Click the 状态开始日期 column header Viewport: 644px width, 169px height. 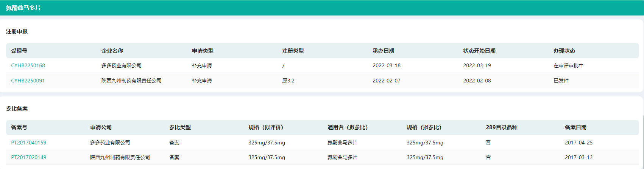479,51
